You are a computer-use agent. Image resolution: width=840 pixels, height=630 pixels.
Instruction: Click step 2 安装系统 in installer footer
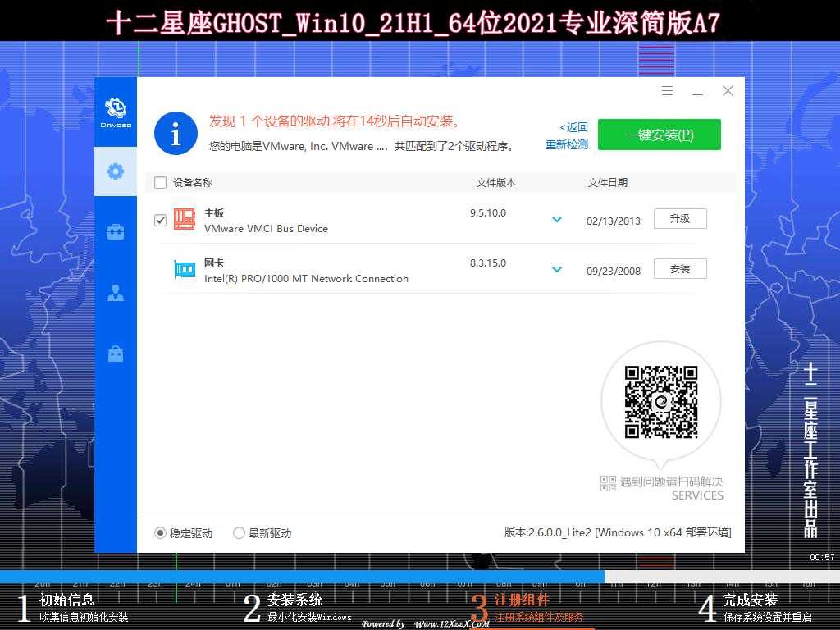[297, 608]
